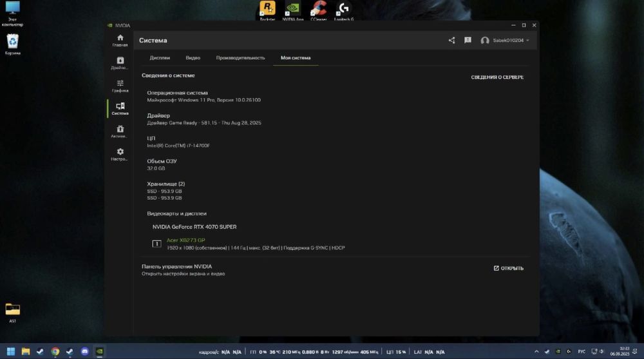Image resolution: width=644 pixels, height=359 pixels.
Task: Switch to the Видео tab
Action: [x=193, y=58]
